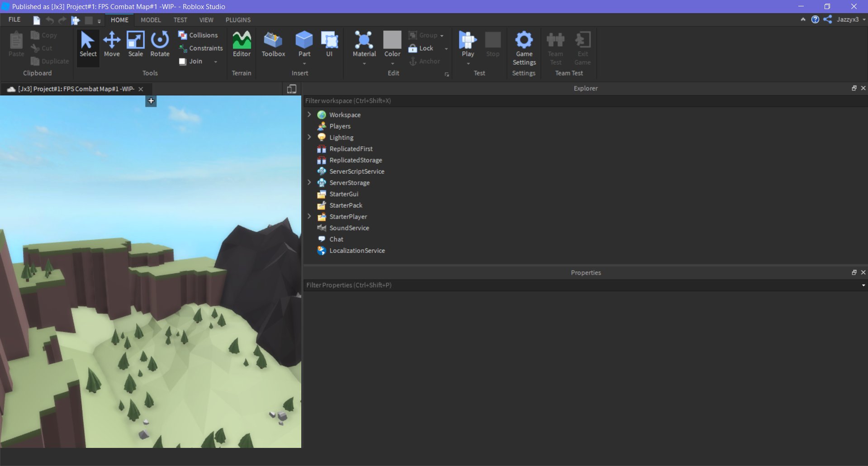Click the Paste button
Image resolution: width=868 pixels, height=466 pixels.
point(16,44)
